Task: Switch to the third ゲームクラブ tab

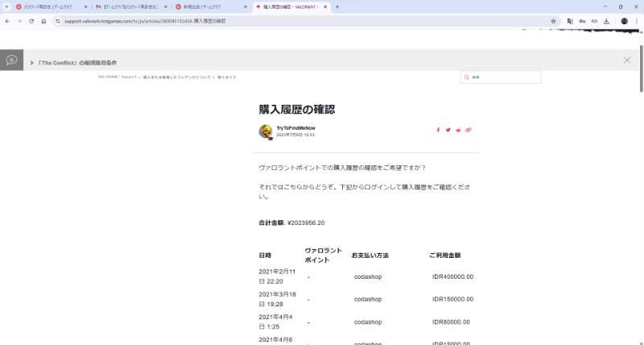Action: coord(209,7)
